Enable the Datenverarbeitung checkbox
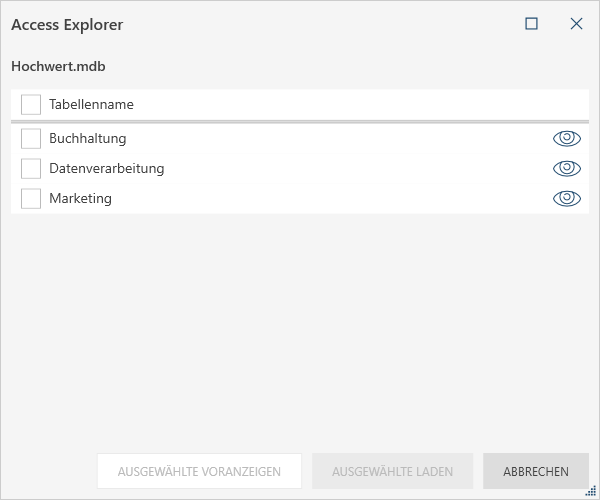Viewport: 600px width, 500px height. pyautogui.click(x=31, y=169)
